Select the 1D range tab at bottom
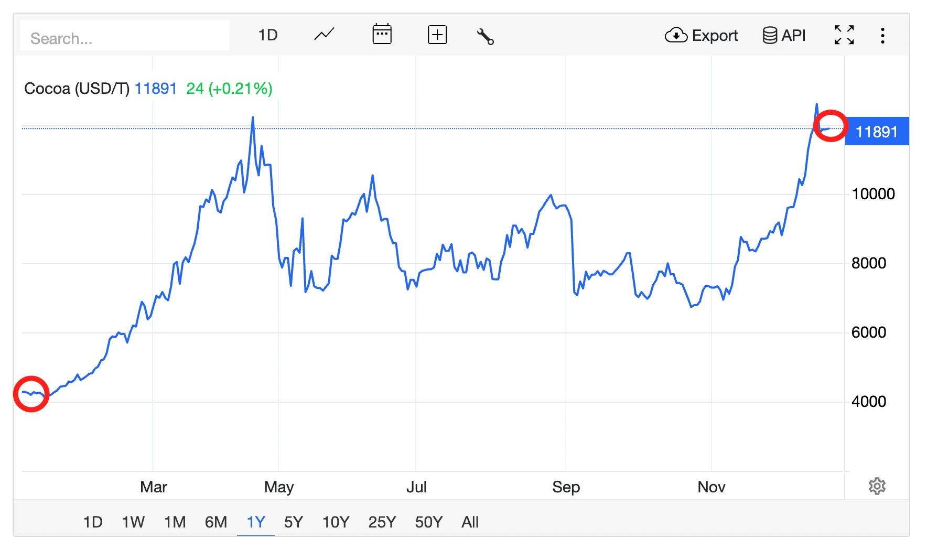Screen dimensions: 927x560 click(x=93, y=522)
